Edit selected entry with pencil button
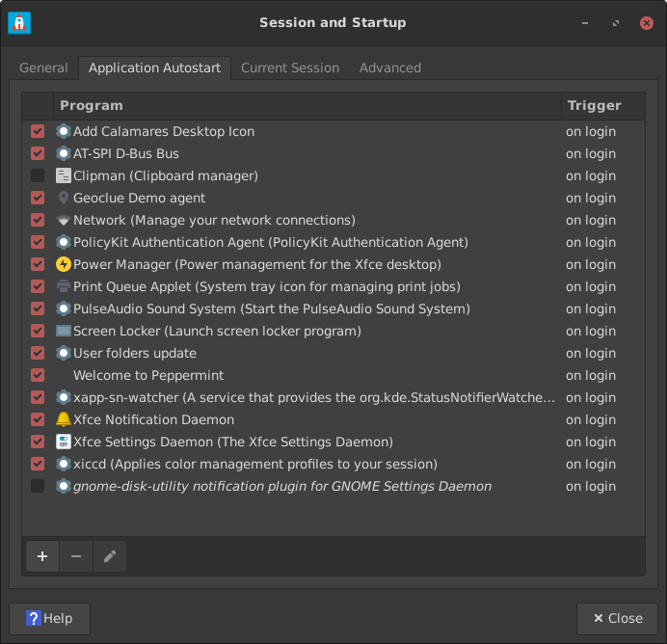The height and width of the screenshot is (644, 667). tap(110, 556)
